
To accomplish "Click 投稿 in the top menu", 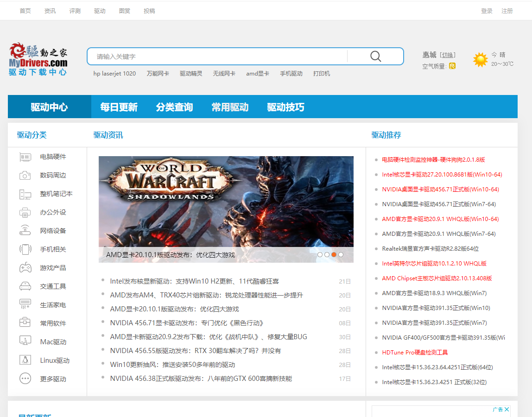I will [149, 11].
